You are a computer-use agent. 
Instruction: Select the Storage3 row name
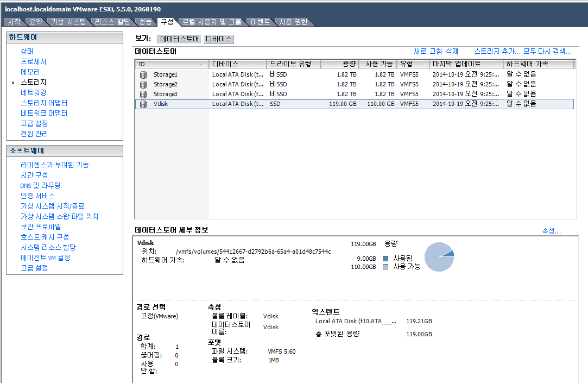pyautogui.click(x=166, y=94)
